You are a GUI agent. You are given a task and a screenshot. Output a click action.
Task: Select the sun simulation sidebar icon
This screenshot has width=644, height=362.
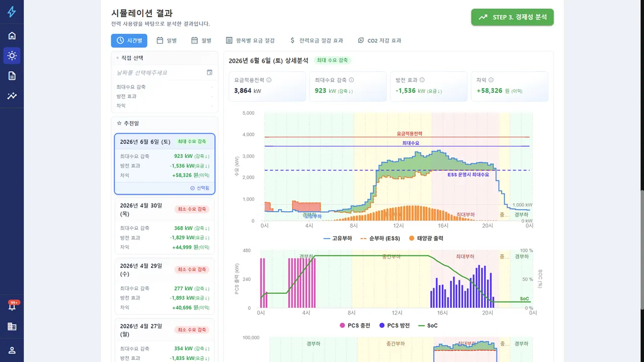12,55
